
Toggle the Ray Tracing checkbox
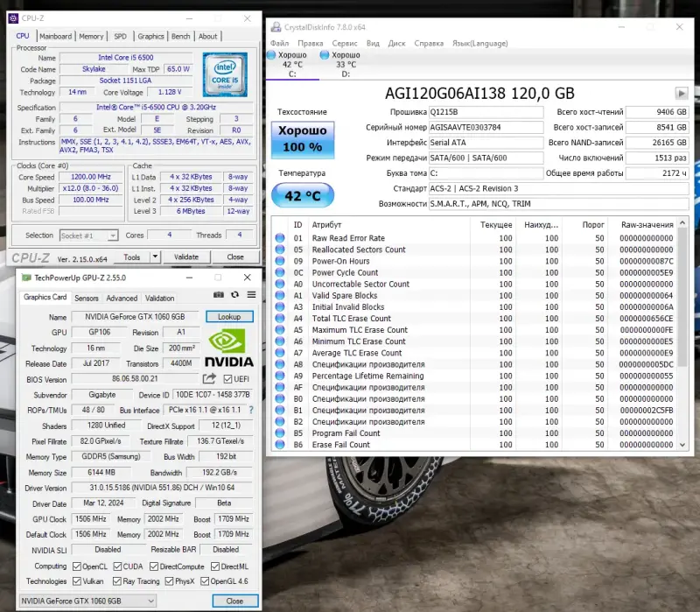coord(117,581)
